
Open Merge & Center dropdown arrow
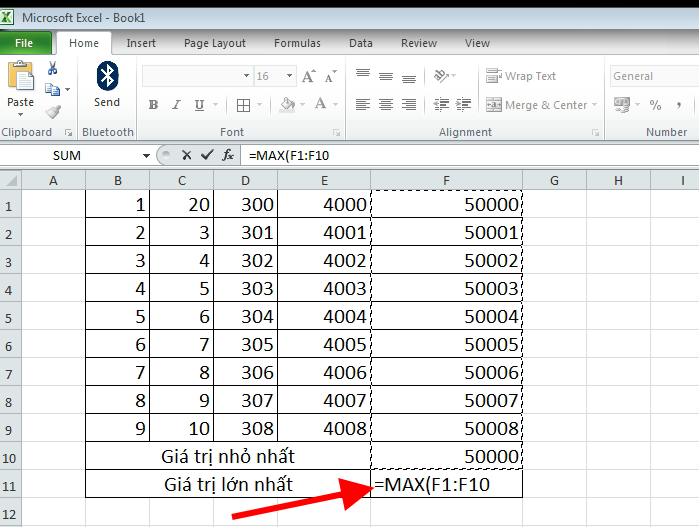(594, 105)
